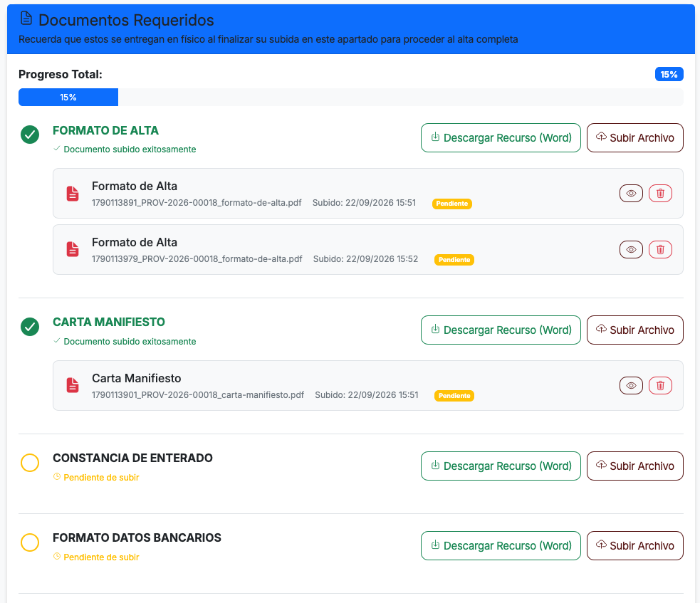The image size is (700, 603).
Task: Click the CONSTANCIA DE ENTERADO heading
Action: (x=132, y=458)
